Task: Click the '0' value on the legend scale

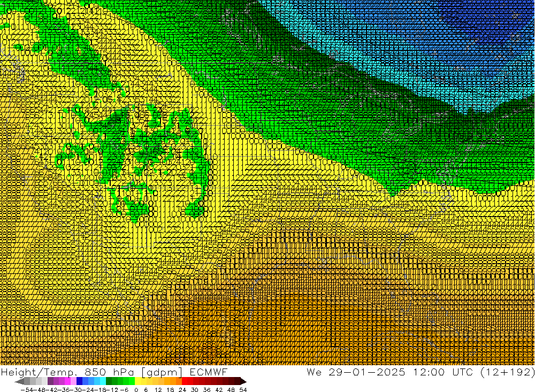Action: point(137,389)
